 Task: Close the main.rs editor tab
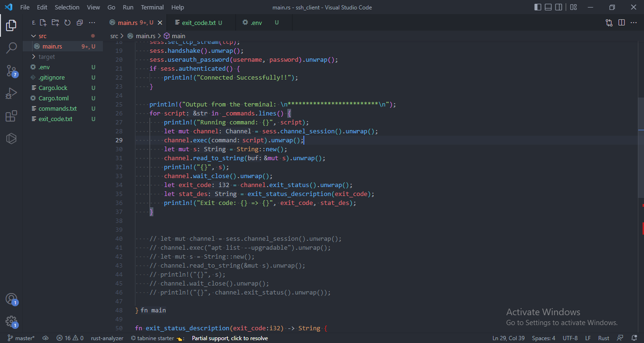tap(160, 23)
